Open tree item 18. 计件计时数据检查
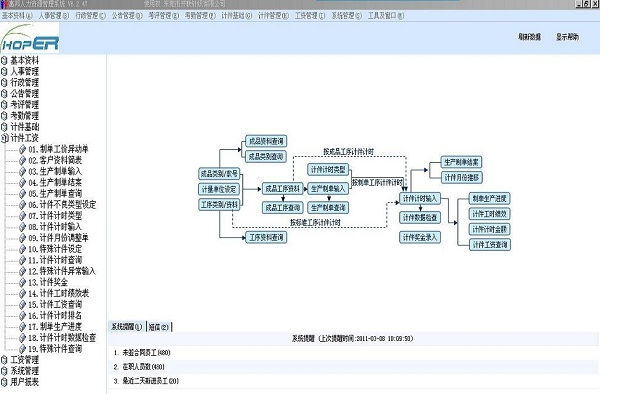This screenshot has height=394, width=618. pyautogui.click(x=62, y=338)
